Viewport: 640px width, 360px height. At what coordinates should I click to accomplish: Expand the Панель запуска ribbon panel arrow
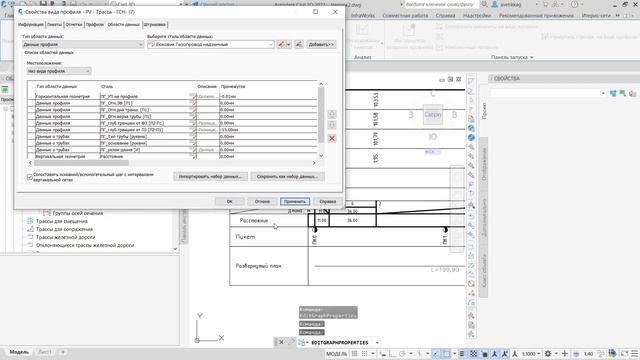pos(531,58)
